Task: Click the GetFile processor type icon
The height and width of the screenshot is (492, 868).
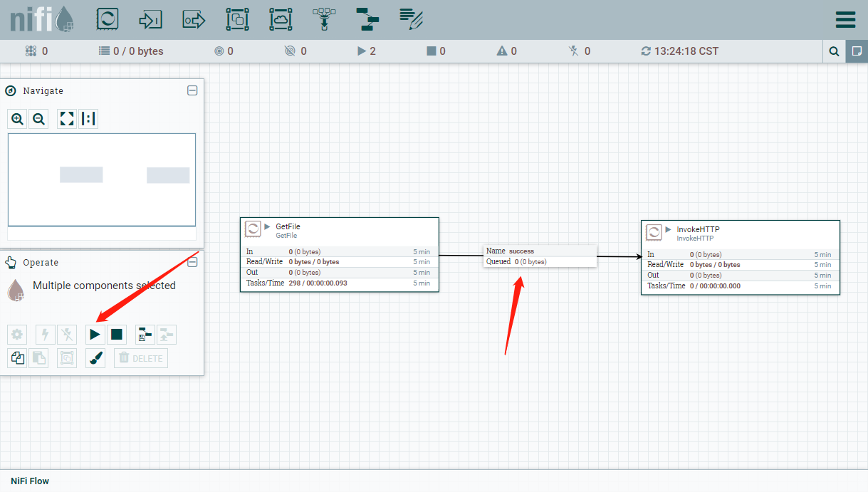Action: pyautogui.click(x=253, y=229)
